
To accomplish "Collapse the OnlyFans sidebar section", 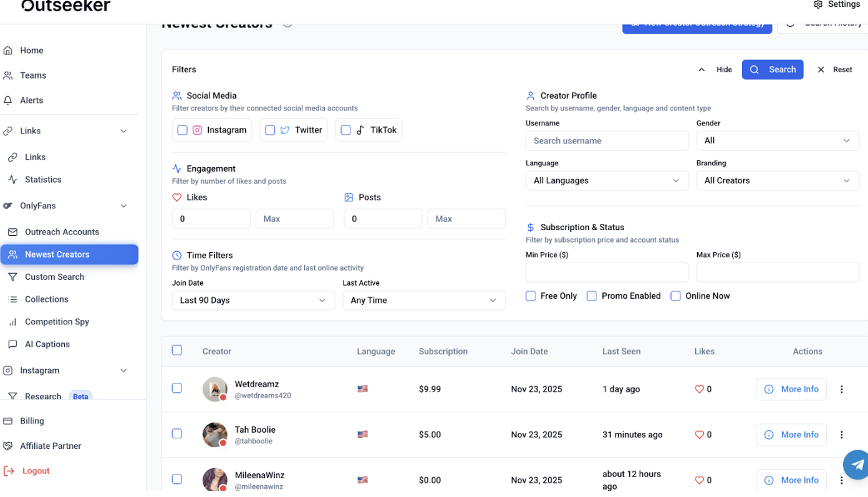I will (123, 205).
